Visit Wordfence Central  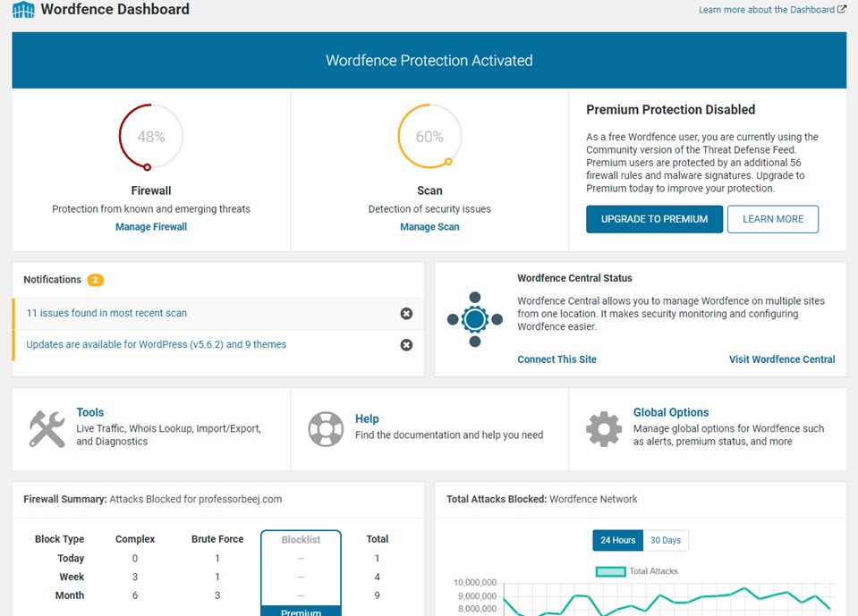click(x=781, y=359)
